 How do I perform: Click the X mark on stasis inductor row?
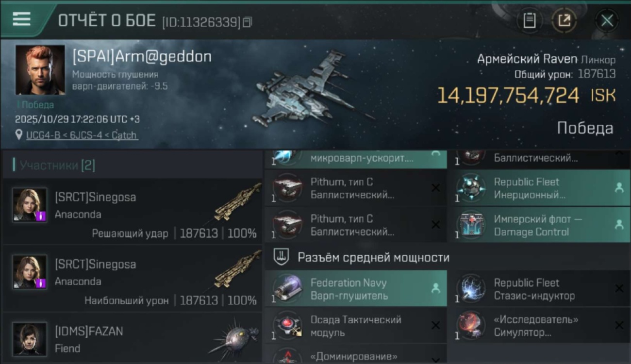coord(619,288)
